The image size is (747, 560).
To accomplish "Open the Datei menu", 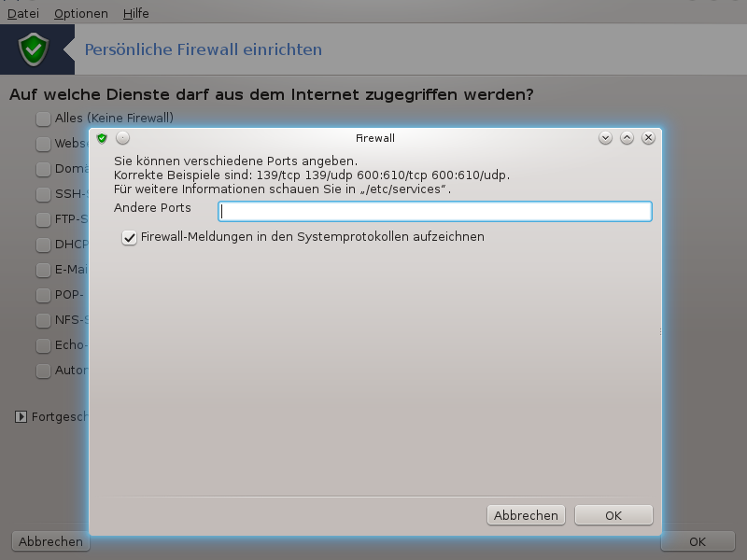I will [23, 14].
